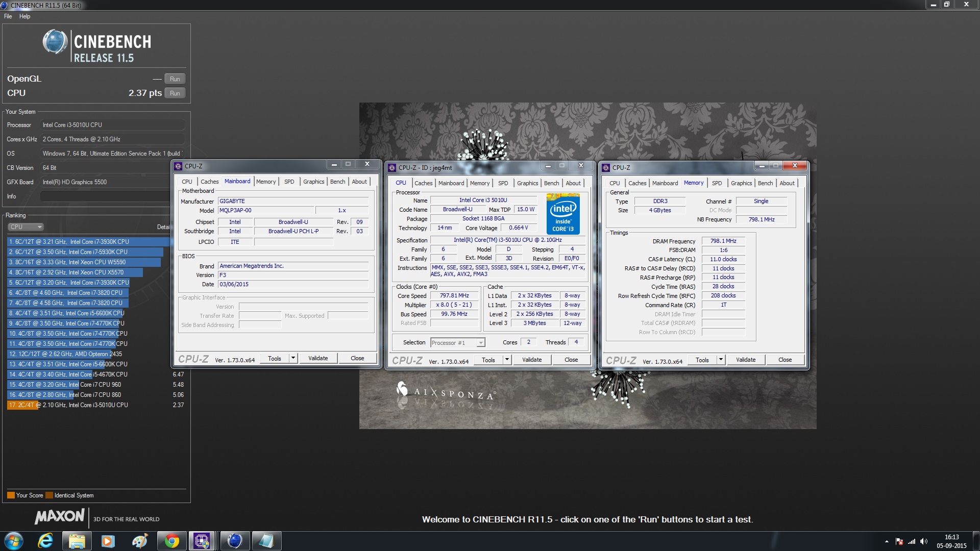Viewport: 980px width, 551px height.
Task: Click the Cinebench sphere logo
Action: point(55,42)
